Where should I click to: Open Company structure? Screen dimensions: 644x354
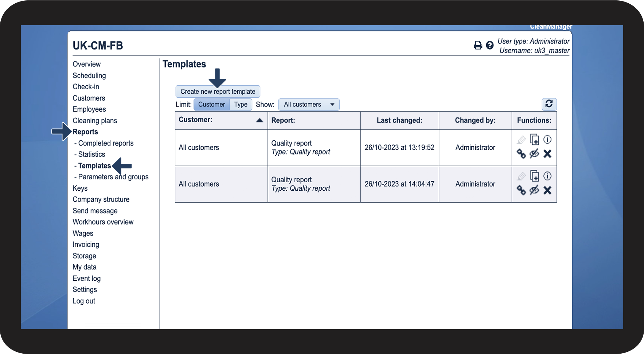(101, 199)
